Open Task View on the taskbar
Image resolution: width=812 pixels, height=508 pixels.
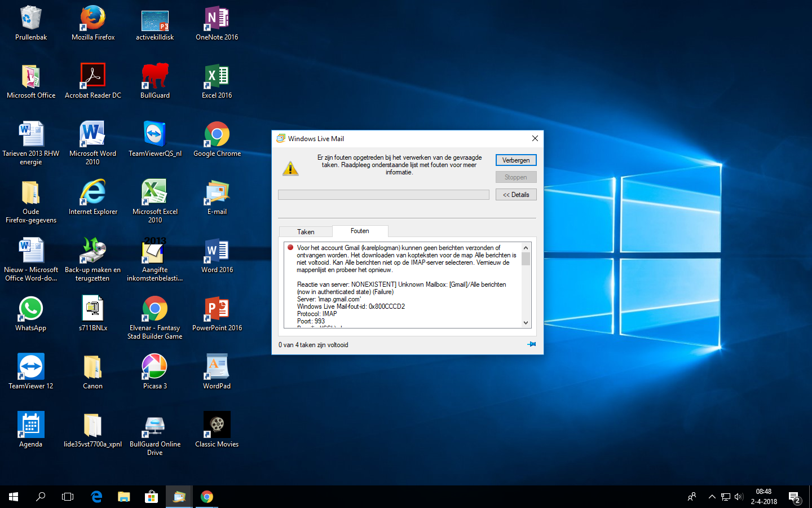coord(68,497)
